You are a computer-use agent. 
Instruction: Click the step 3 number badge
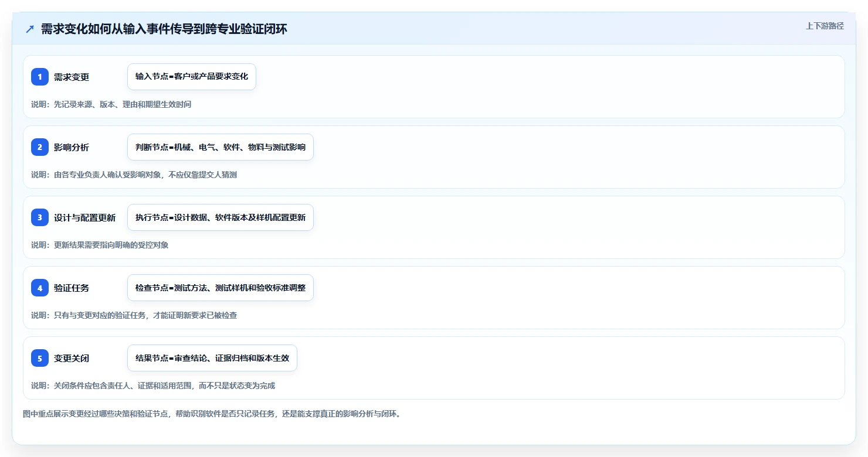pyautogui.click(x=40, y=217)
